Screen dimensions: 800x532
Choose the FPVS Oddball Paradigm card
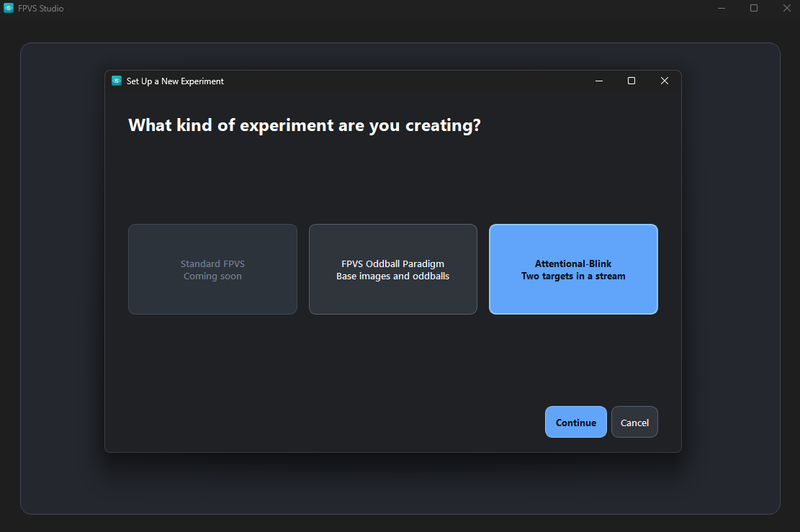pos(393,269)
